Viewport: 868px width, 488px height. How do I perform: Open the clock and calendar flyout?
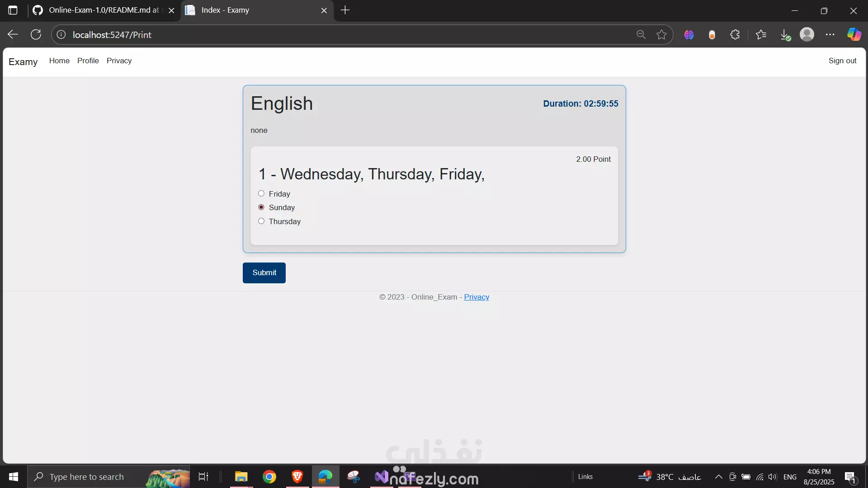[x=819, y=477]
